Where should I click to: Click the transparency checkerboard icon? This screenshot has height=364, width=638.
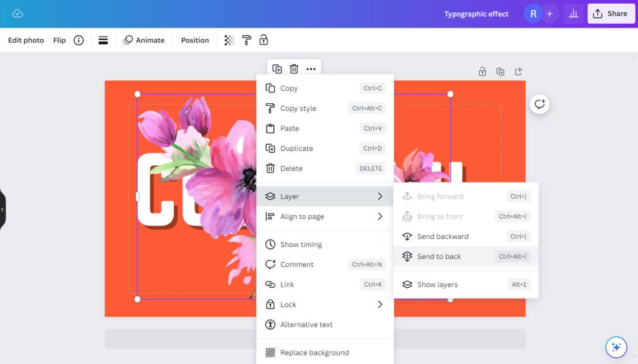tap(229, 40)
